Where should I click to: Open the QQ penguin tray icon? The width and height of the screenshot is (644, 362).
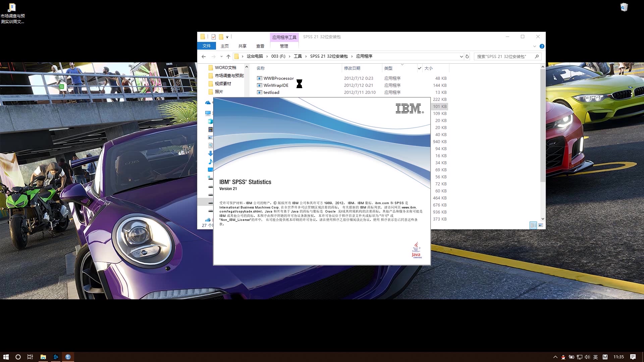[x=563, y=357]
